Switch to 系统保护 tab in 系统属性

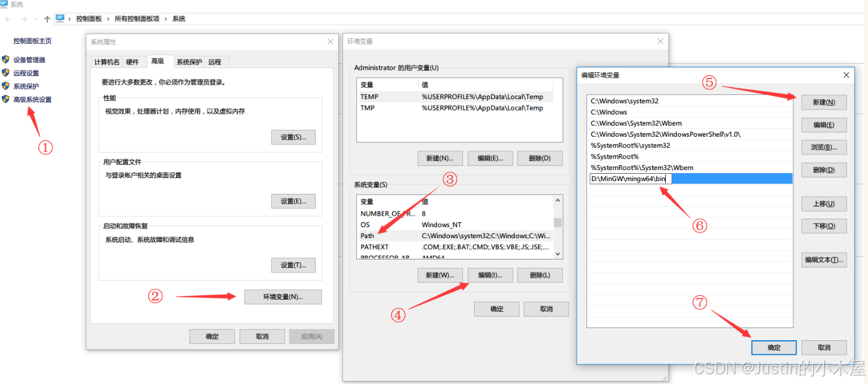tap(189, 62)
